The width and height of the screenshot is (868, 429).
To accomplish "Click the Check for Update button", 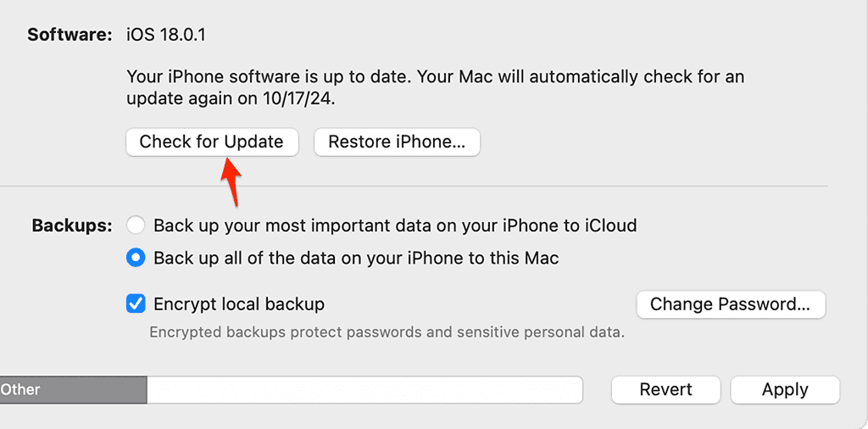I will [x=211, y=142].
